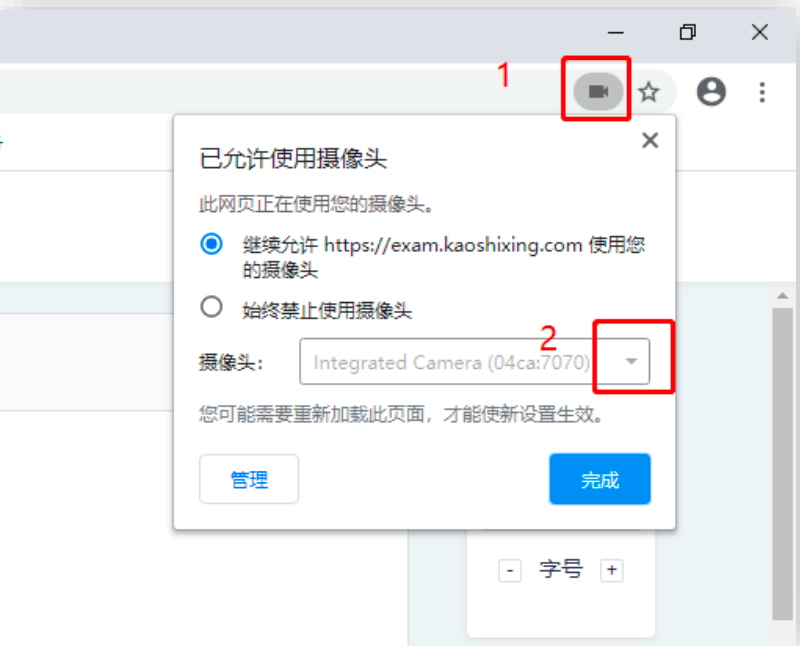The height and width of the screenshot is (646, 800).
Task: Open the user profile avatar icon
Action: (711, 92)
